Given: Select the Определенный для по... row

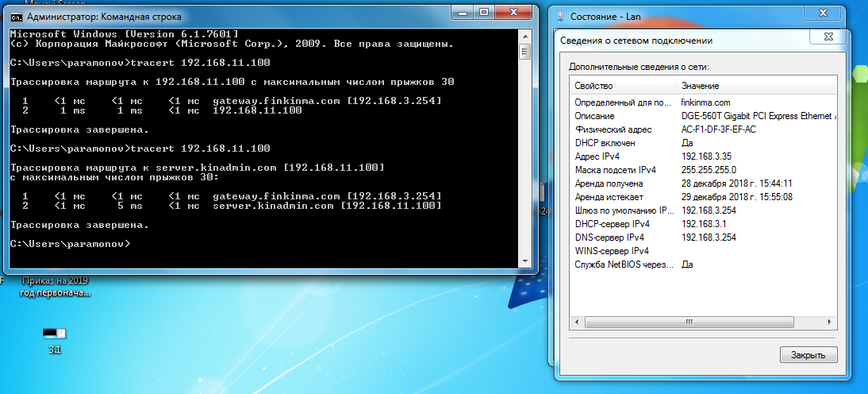Looking at the screenshot, I should click(x=703, y=102).
